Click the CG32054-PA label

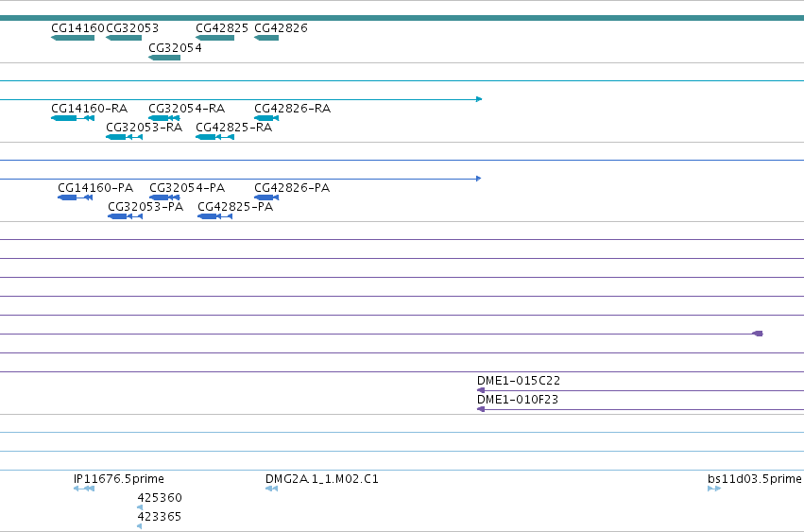click(x=187, y=188)
